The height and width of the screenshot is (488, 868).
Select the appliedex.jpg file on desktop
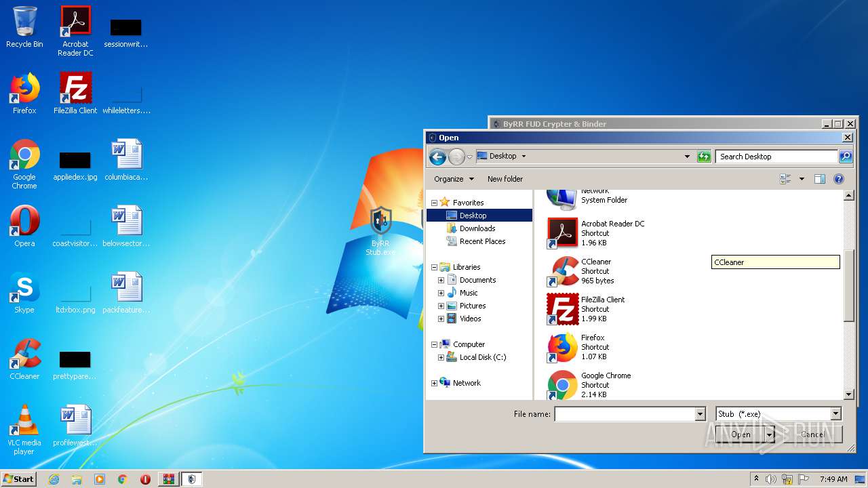(75, 166)
